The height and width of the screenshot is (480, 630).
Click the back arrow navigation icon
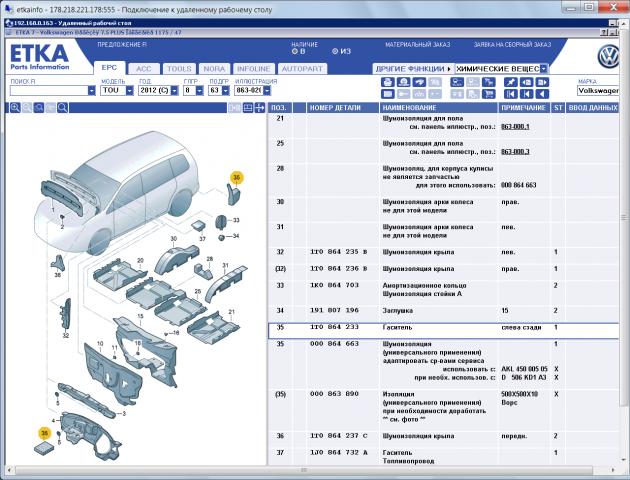click(542, 94)
